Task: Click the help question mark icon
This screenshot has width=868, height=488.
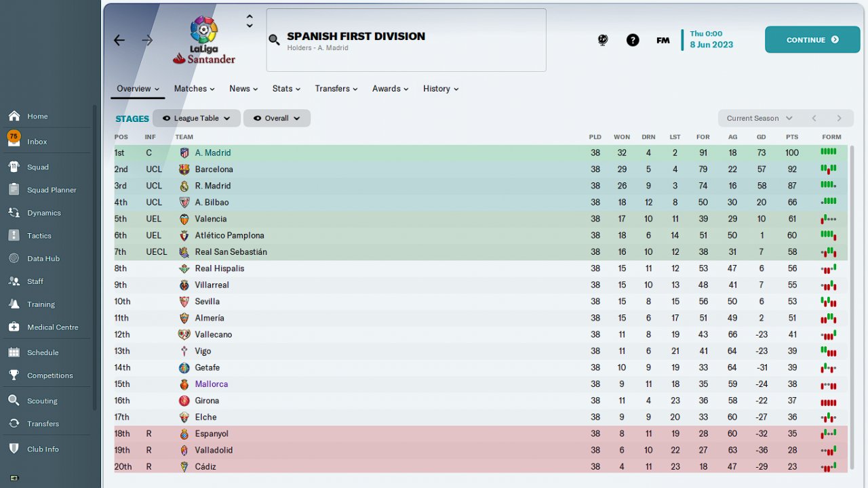Action: [633, 40]
